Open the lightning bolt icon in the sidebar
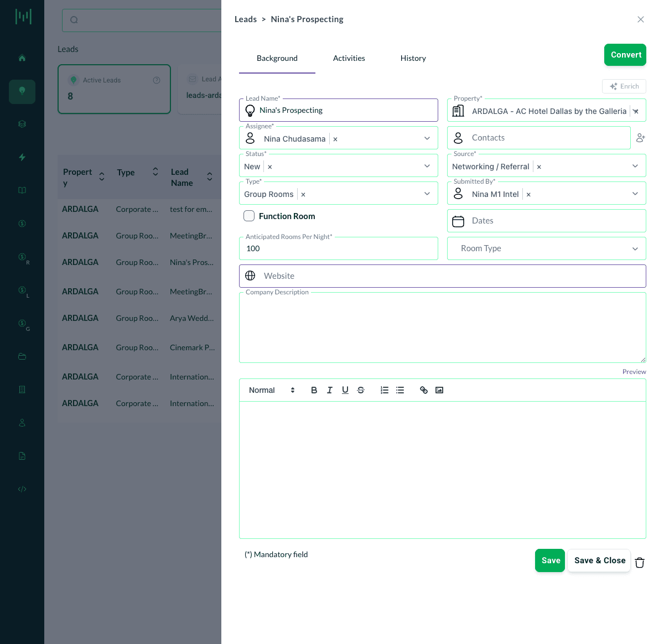Viewport: 664px width, 644px height. click(x=22, y=157)
